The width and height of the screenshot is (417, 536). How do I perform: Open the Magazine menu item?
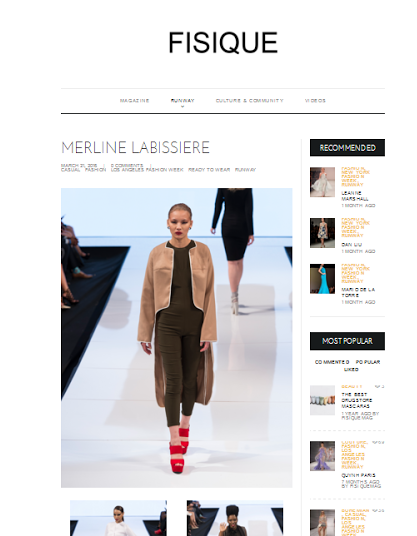click(135, 100)
